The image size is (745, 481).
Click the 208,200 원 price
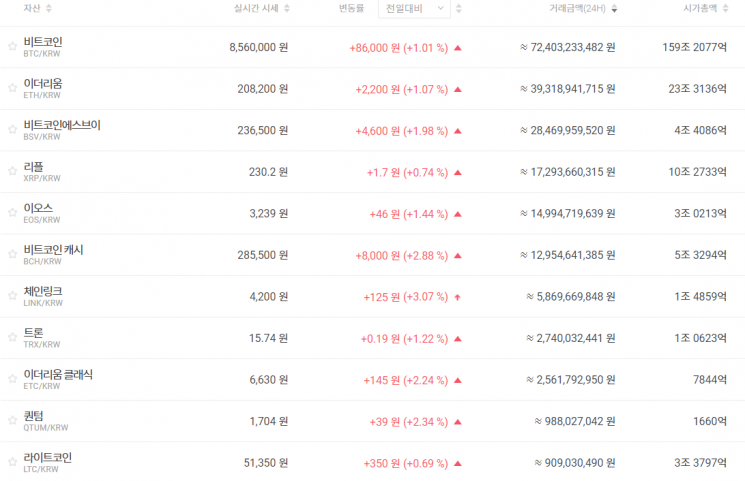(263, 89)
